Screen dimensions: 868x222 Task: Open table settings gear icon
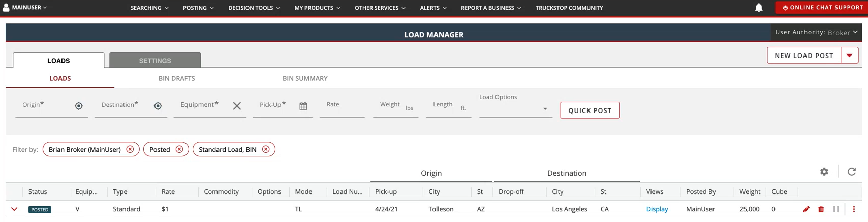pos(824,172)
